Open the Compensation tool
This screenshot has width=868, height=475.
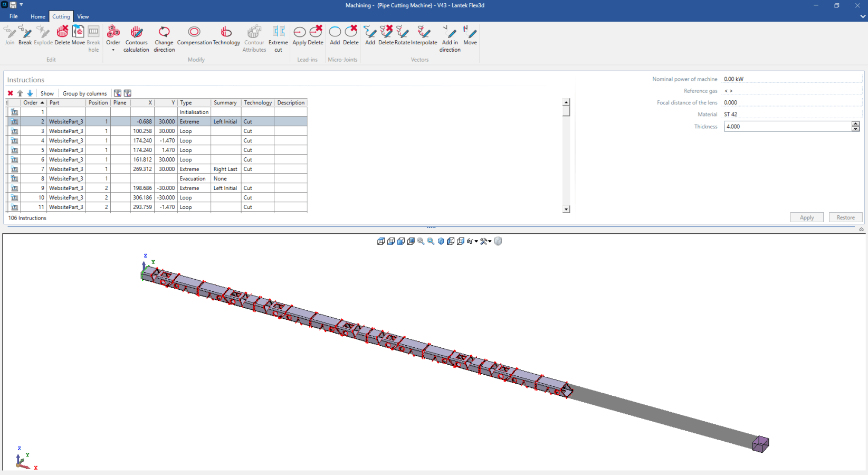coord(194,35)
